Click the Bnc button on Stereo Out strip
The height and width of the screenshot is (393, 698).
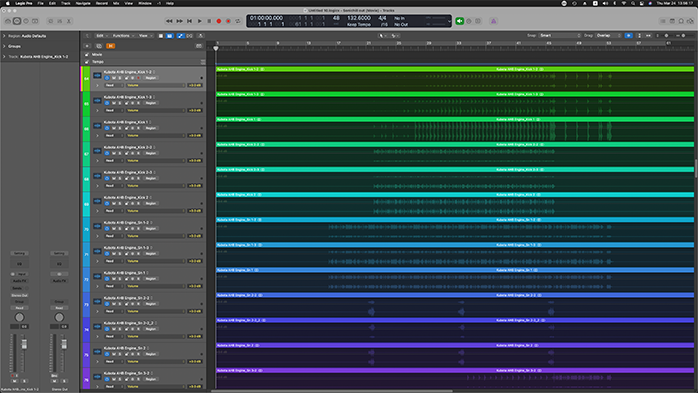pos(54,376)
